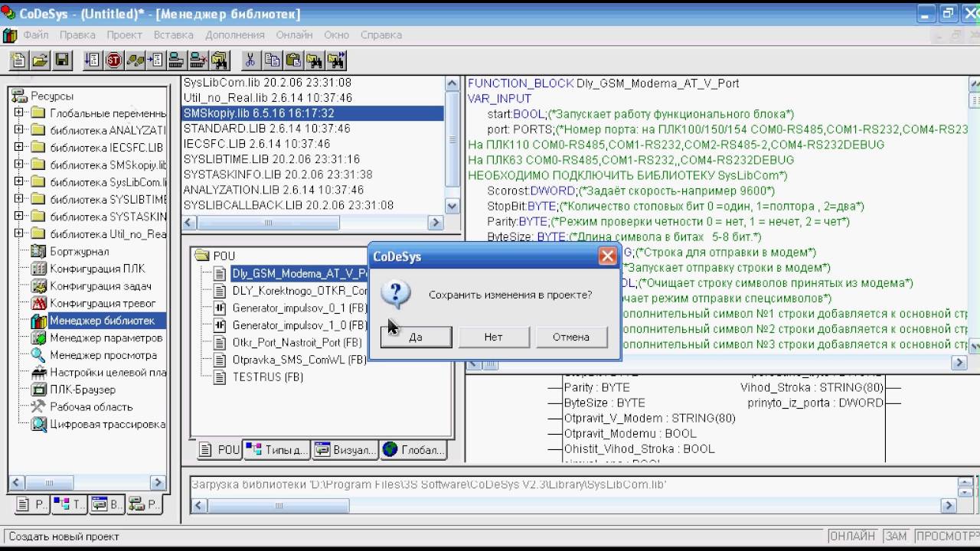
Task: Open Цифровая трассировка in the resources tree
Action: click(108, 424)
